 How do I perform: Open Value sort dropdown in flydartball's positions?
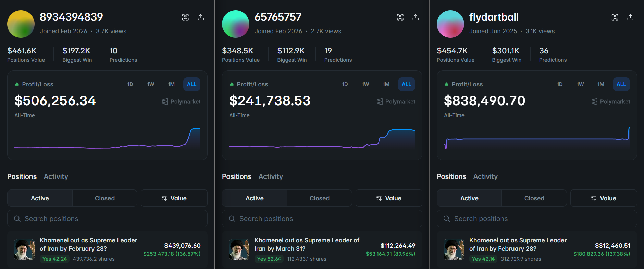pyautogui.click(x=604, y=198)
